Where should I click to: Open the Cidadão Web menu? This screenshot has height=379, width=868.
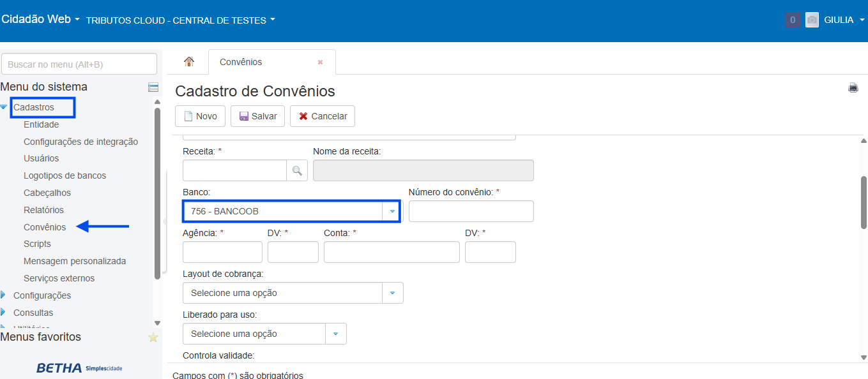click(41, 19)
